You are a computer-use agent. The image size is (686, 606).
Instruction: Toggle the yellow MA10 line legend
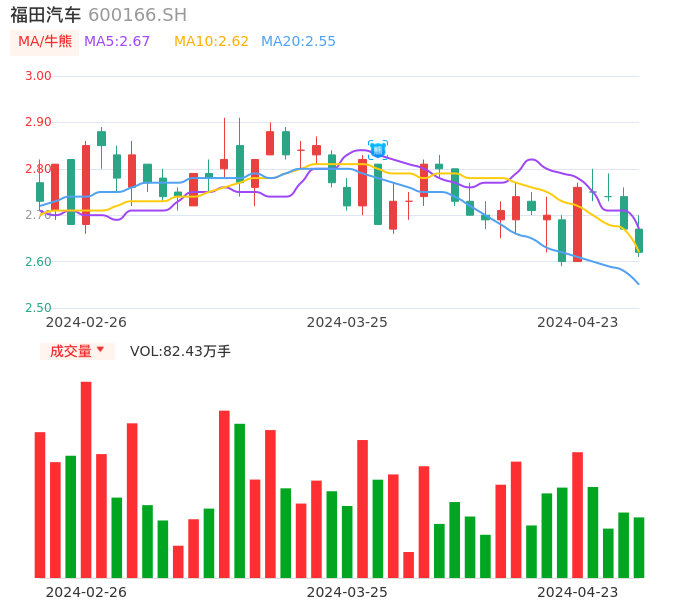pos(211,42)
